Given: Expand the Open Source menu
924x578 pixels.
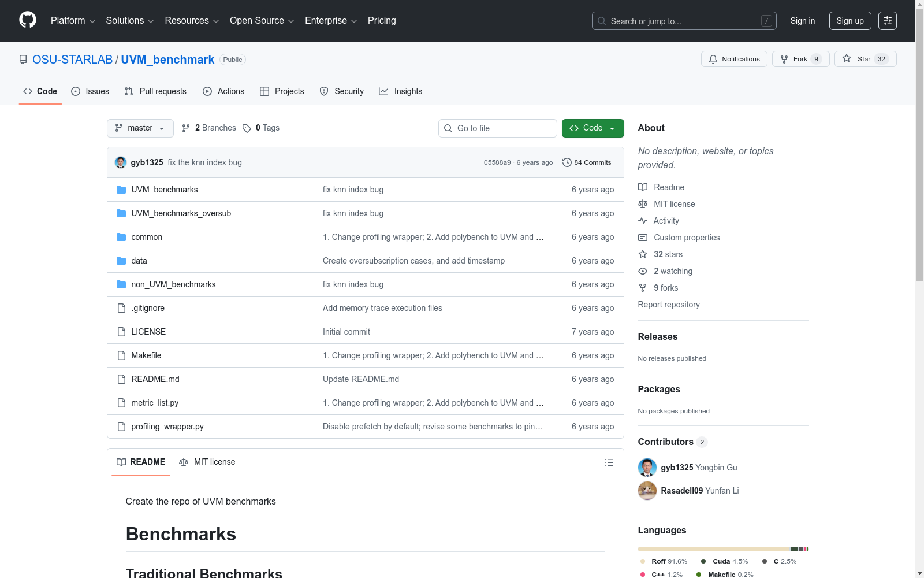Looking at the screenshot, I should point(262,21).
